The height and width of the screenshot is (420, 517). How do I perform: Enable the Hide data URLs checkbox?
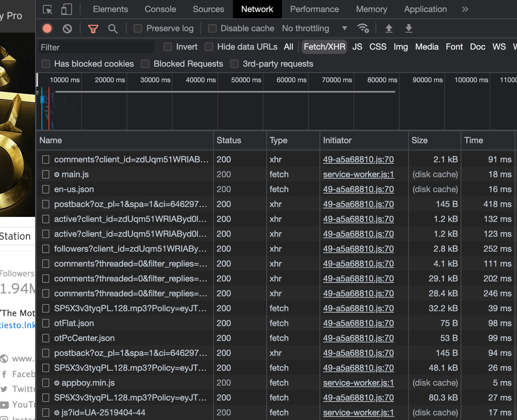(209, 47)
